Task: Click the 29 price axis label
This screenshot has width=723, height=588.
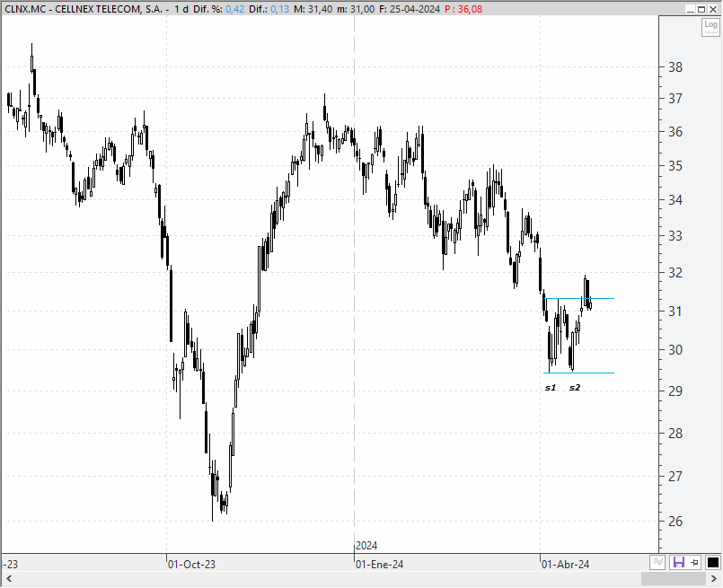Action: [x=675, y=391]
